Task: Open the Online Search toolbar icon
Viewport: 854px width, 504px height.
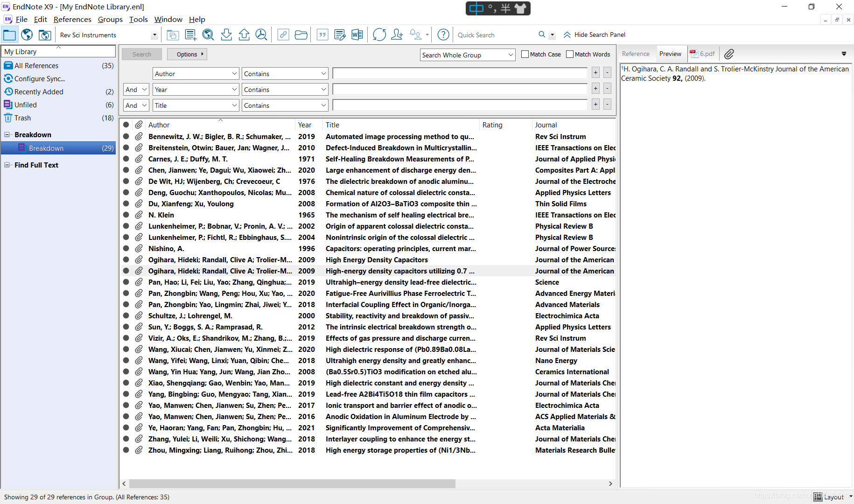Action: [x=208, y=35]
